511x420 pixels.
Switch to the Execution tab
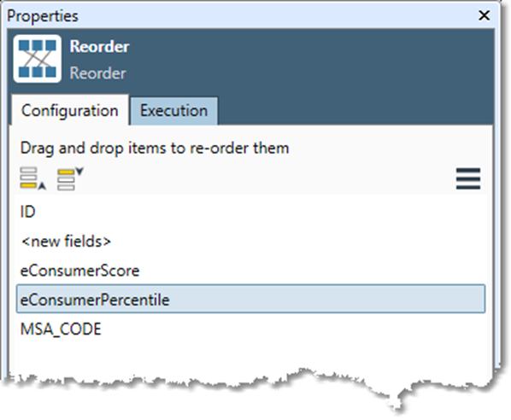point(173,111)
